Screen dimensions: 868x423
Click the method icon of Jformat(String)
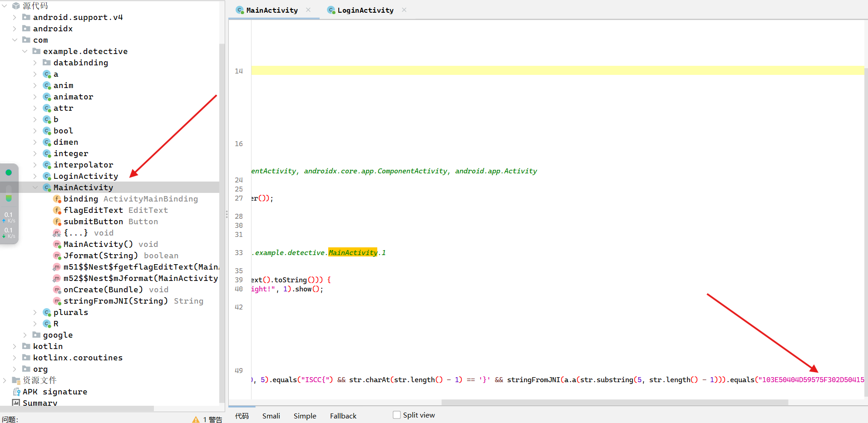[57, 256]
